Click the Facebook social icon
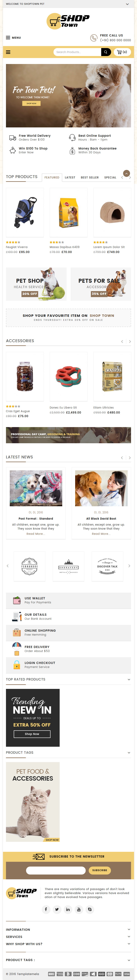Screen dimensions: 137x980 tap(46, 909)
